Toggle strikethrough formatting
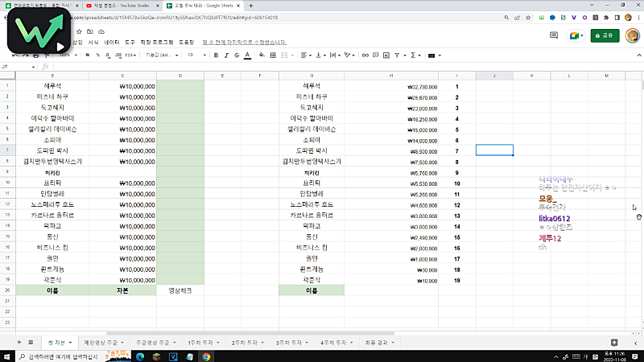This screenshot has height=362, width=644. (235, 55)
